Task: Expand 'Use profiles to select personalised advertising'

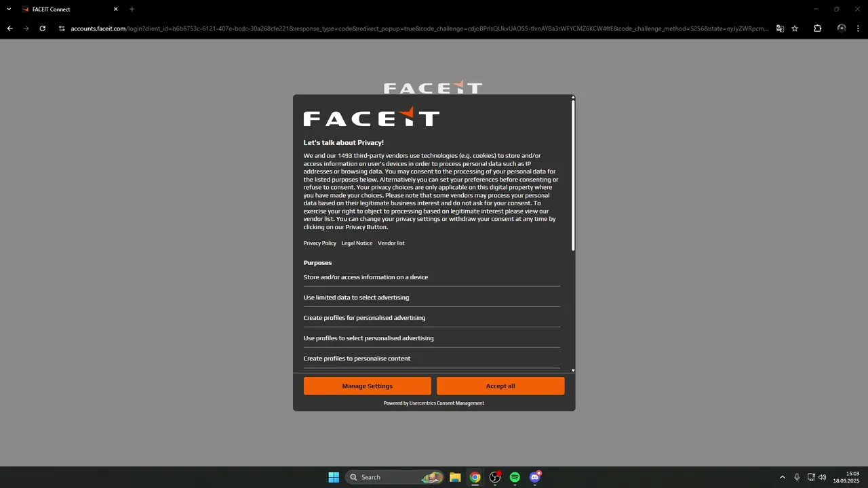Action: 432,338
